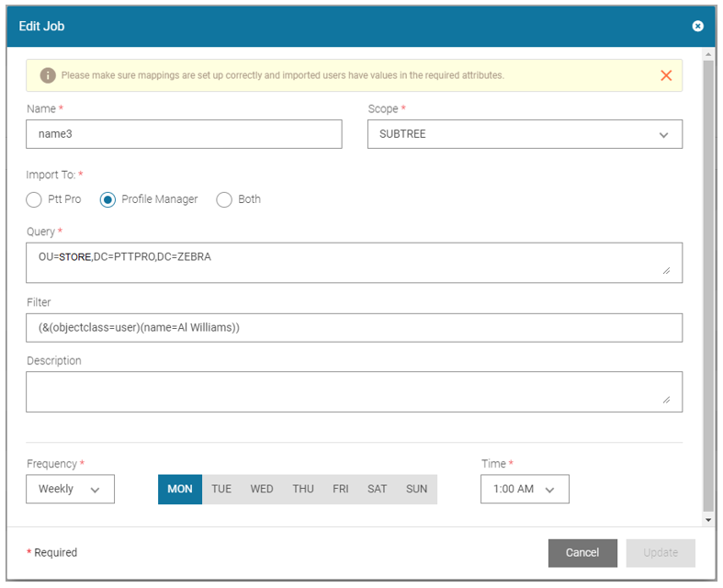The height and width of the screenshot is (588, 723).
Task: Dismiss the yellow mappings warning banner
Action: (666, 75)
